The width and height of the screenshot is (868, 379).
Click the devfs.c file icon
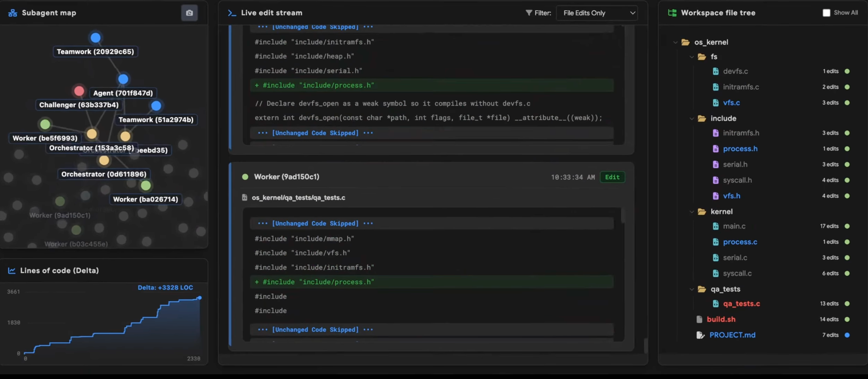coord(716,71)
